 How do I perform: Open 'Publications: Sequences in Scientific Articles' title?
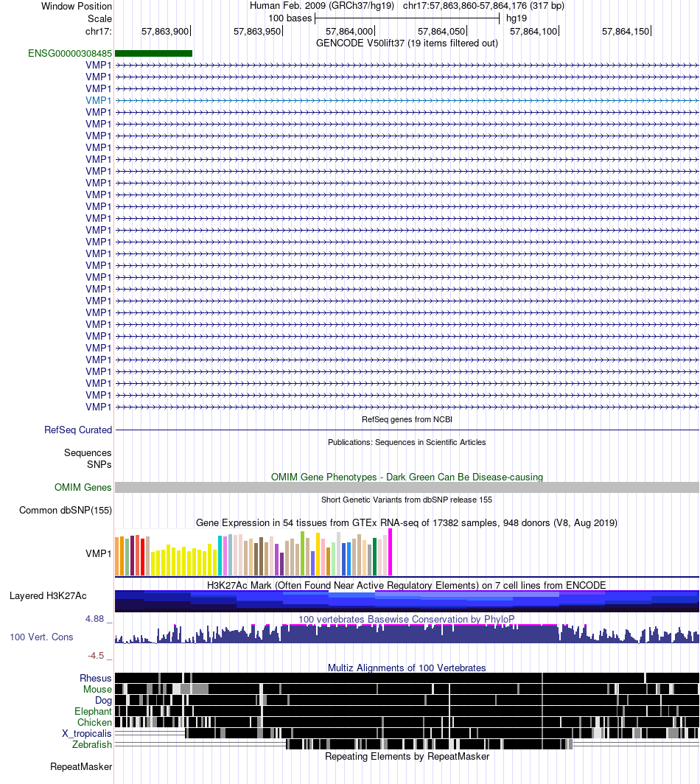407,443
